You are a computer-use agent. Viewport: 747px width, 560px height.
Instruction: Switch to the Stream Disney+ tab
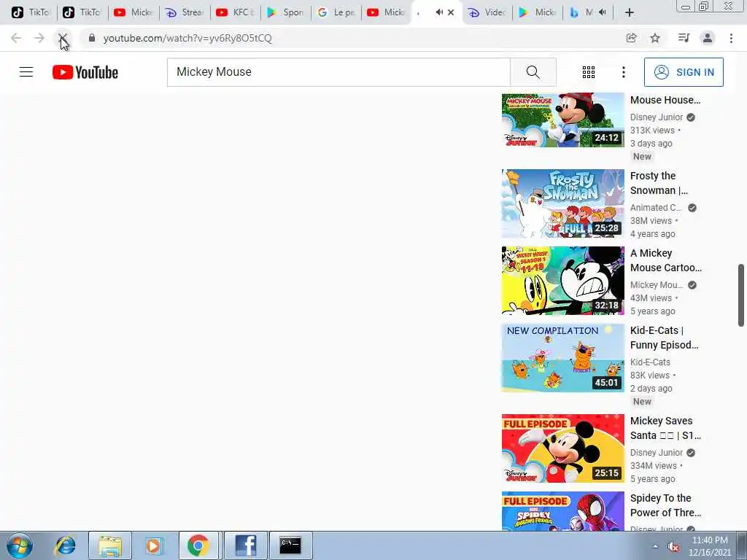point(184,12)
